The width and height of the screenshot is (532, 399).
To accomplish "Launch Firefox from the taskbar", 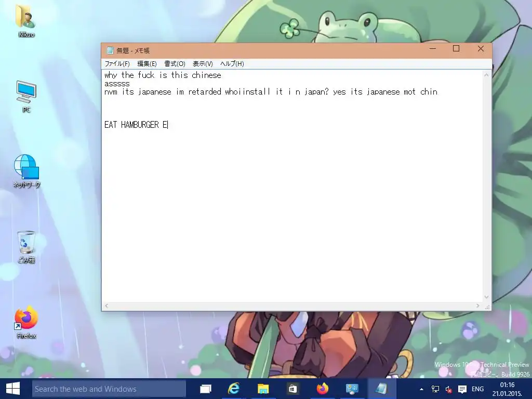I will [322, 389].
